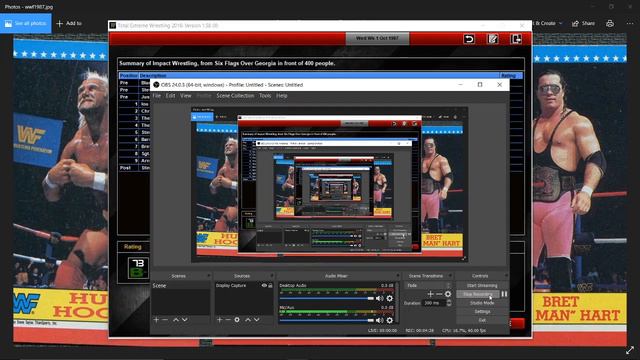Enable Studio Mode
Viewport: 640px width, 360px height.
click(x=482, y=303)
